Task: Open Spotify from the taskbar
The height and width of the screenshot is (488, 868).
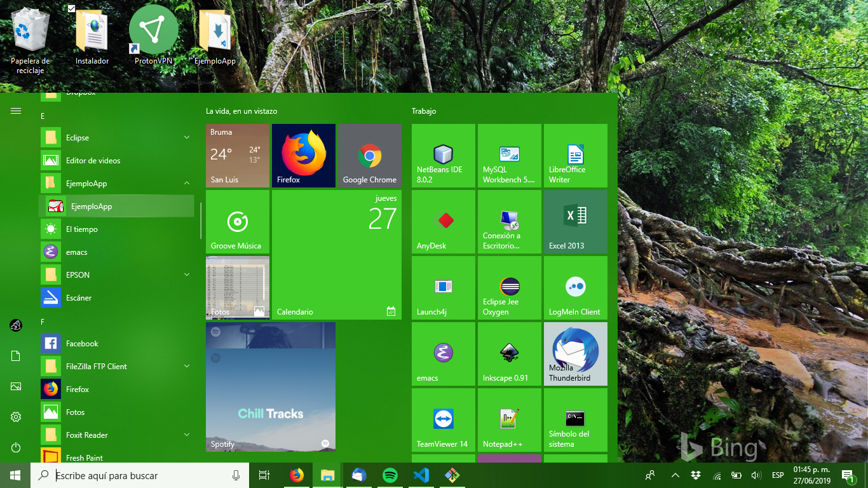Action: (390, 475)
